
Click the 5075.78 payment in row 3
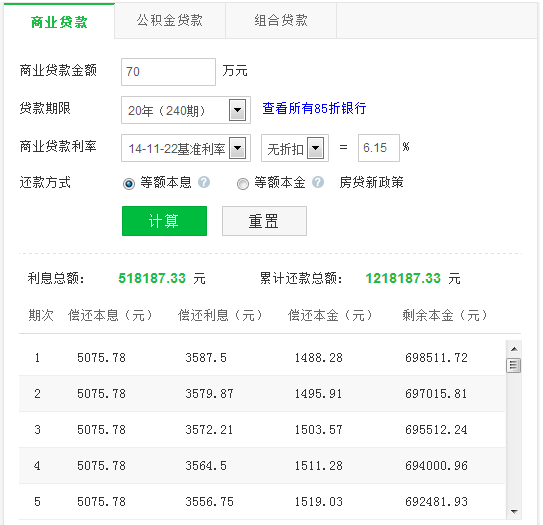(101, 429)
